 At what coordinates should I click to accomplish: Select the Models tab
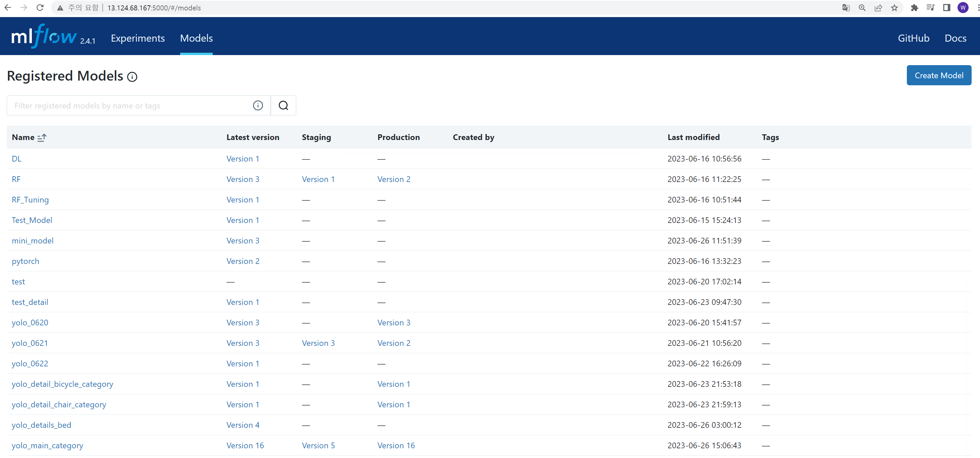tap(196, 38)
